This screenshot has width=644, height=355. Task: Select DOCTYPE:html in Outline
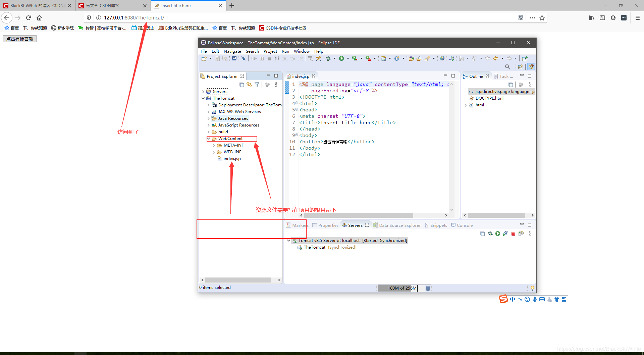coord(489,98)
